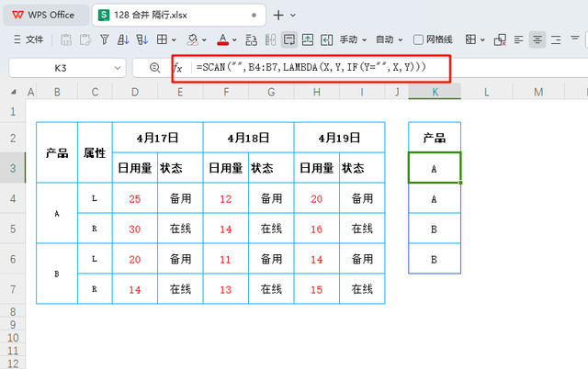This screenshot has width=588, height=369.
Task: Click the borders grid icon
Action: 162,39
